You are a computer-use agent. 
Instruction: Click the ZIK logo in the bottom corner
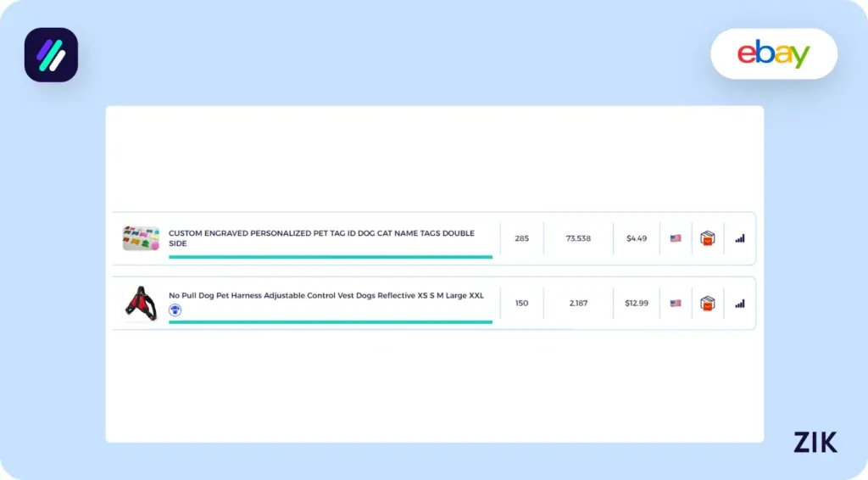[815, 442]
